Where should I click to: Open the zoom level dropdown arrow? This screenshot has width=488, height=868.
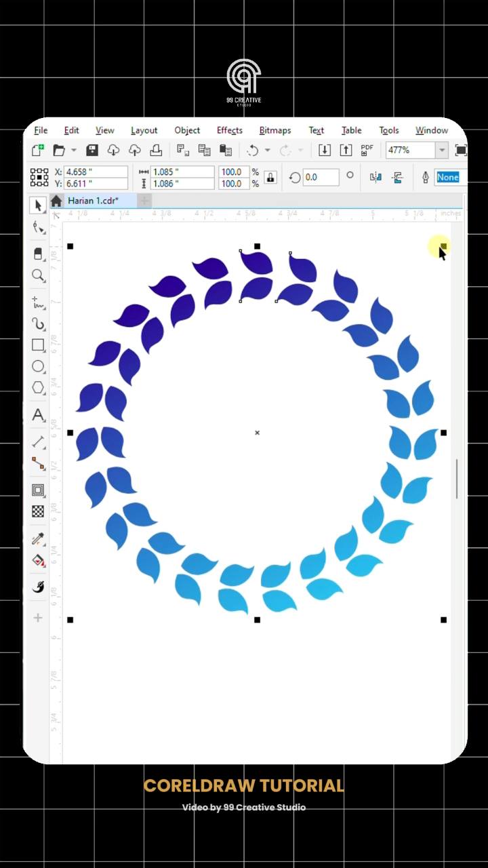(443, 150)
